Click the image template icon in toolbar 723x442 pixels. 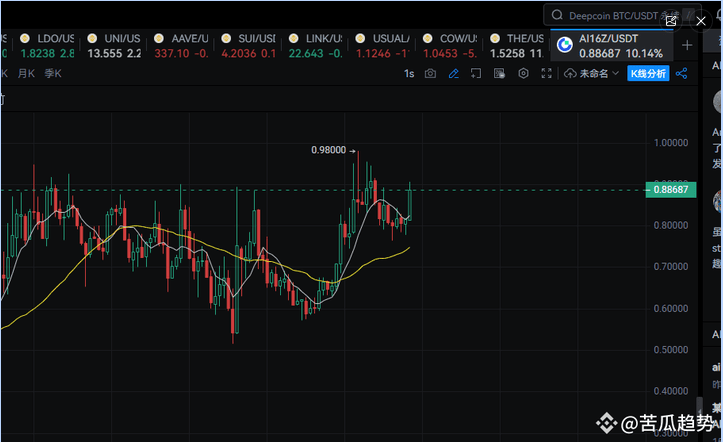point(499,74)
